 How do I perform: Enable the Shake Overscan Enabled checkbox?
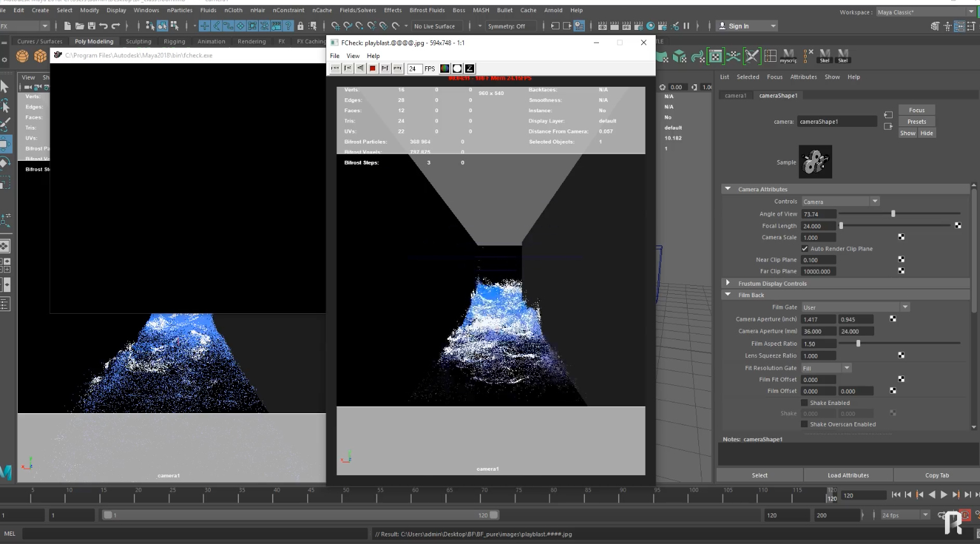(805, 424)
